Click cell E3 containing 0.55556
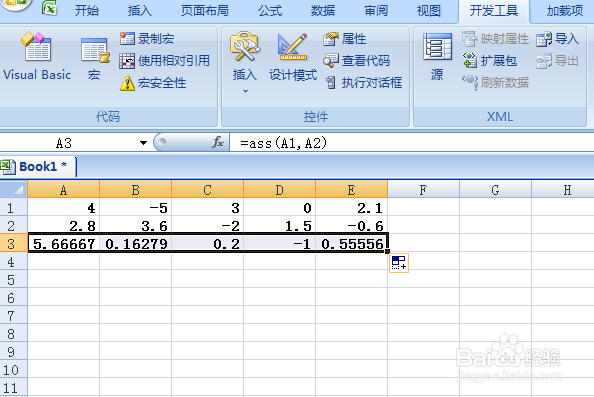This screenshot has height=397, width=594. [x=351, y=244]
